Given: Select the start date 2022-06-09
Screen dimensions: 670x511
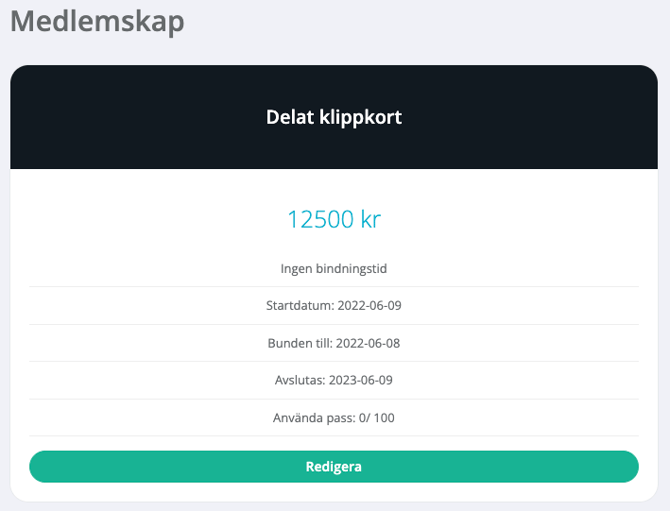Looking at the screenshot, I should point(370,306).
